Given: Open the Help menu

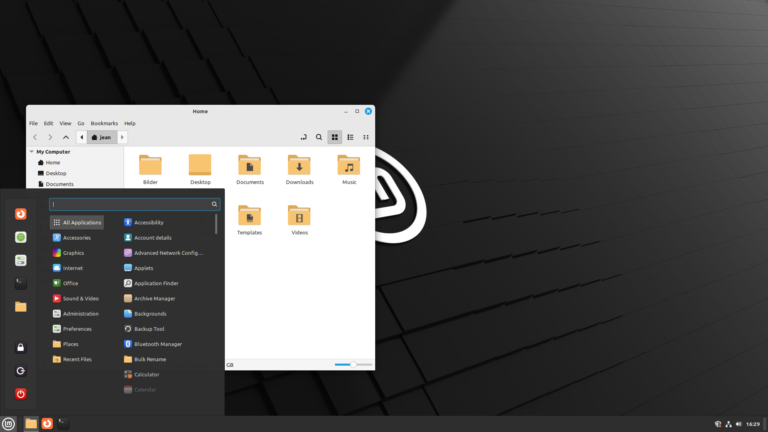Looking at the screenshot, I should [x=130, y=123].
